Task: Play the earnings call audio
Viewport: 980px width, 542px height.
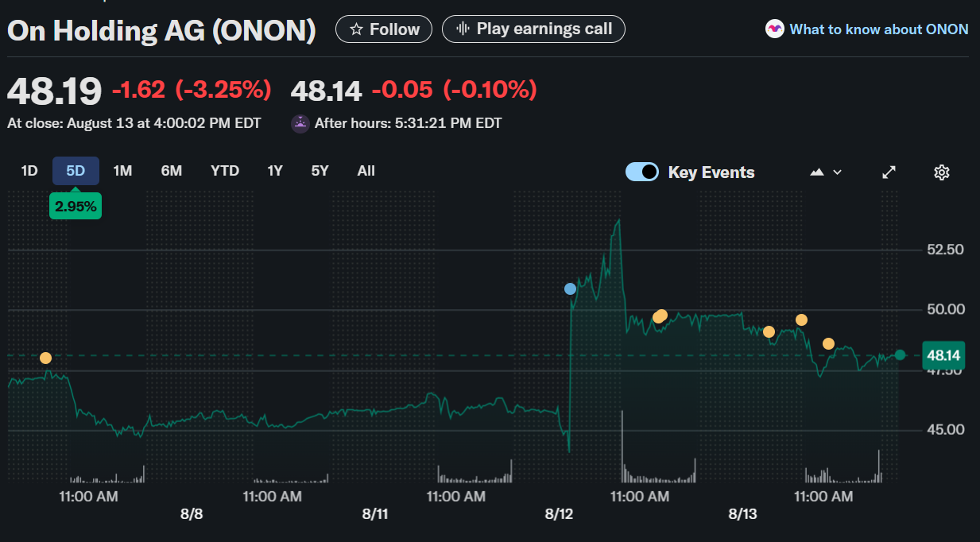Action: 533,29
